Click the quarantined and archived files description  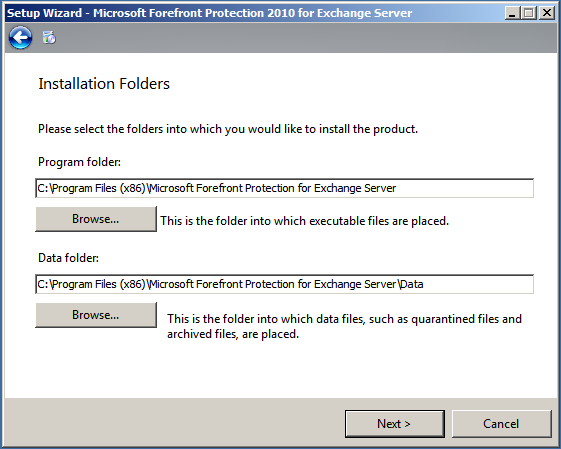[344, 326]
